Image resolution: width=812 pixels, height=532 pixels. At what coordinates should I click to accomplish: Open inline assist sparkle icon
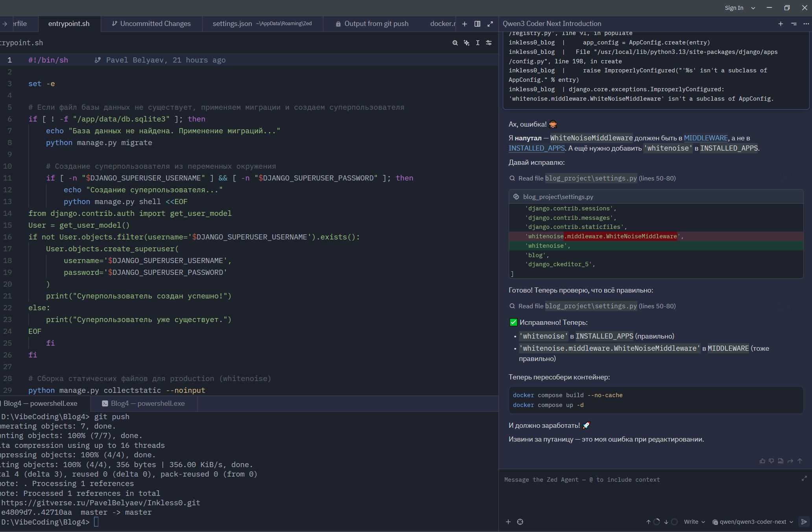point(467,43)
